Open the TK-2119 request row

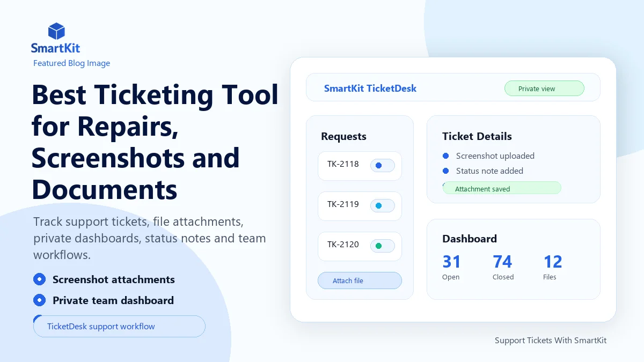360,206
